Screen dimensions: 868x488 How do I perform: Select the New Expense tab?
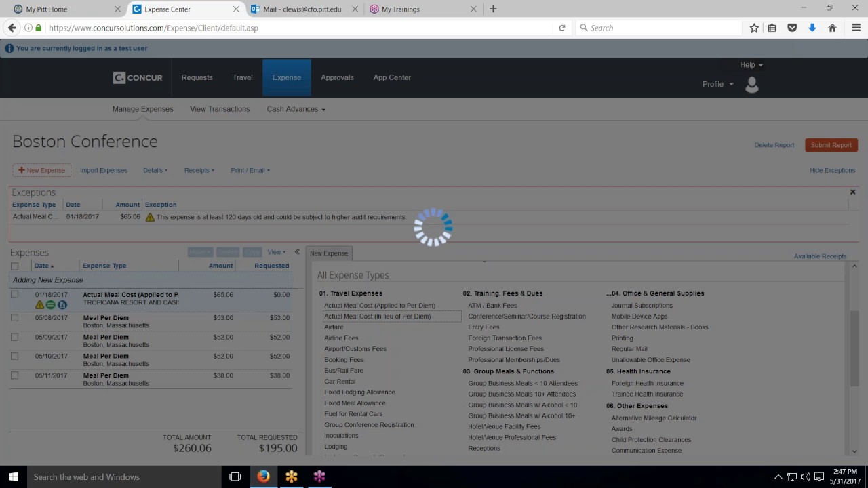pos(329,253)
